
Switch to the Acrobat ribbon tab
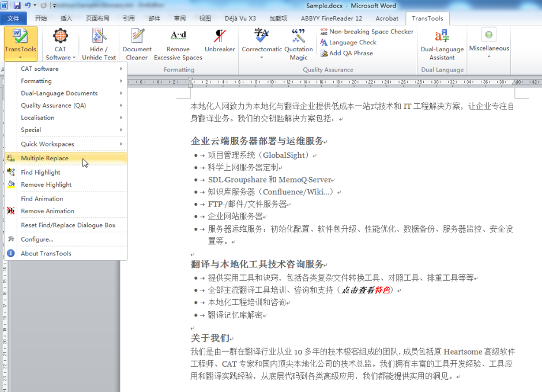pos(387,18)
